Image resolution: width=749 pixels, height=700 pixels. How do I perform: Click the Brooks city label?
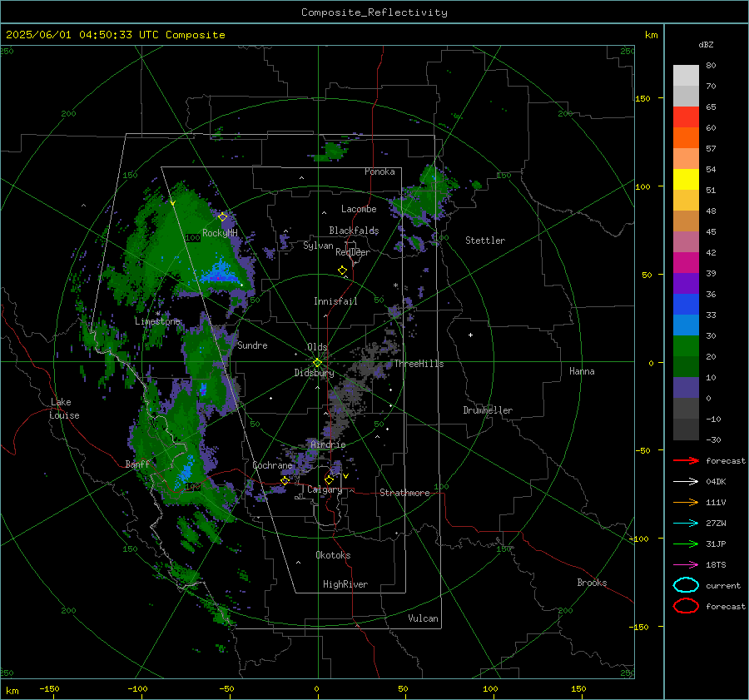[592, 583]
